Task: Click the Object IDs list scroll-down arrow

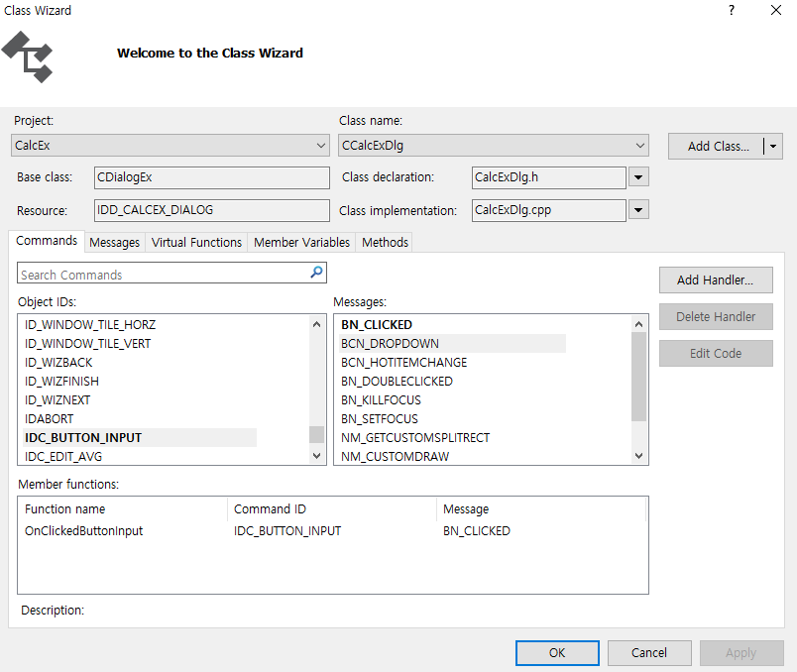Action: click(316, 456)
